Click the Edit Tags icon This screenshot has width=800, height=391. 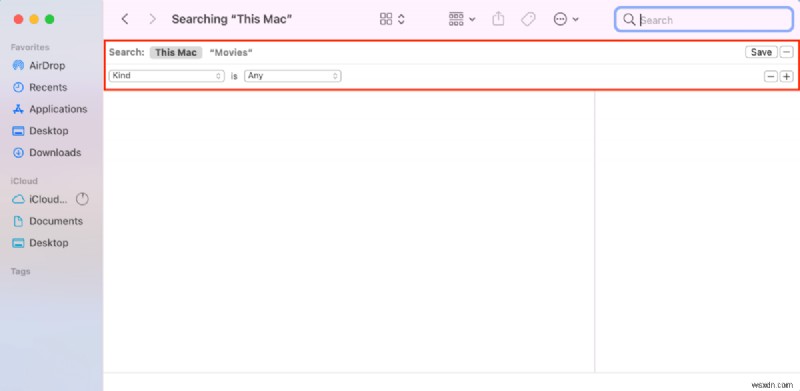(528, 19)
